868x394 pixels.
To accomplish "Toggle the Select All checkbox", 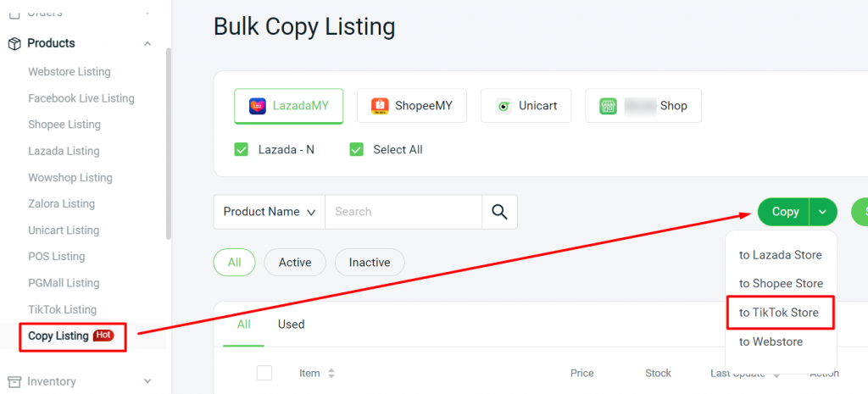I will (357, 149).
